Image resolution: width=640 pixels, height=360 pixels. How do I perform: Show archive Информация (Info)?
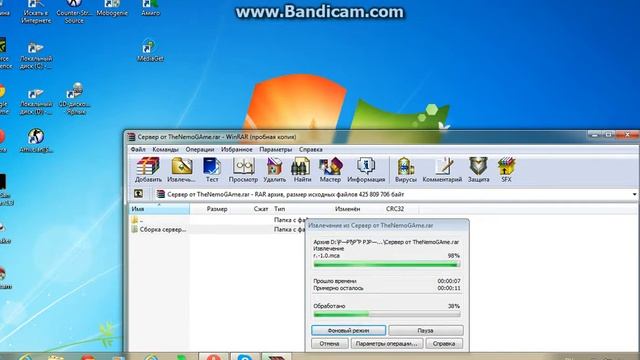(x=366, y=169)
